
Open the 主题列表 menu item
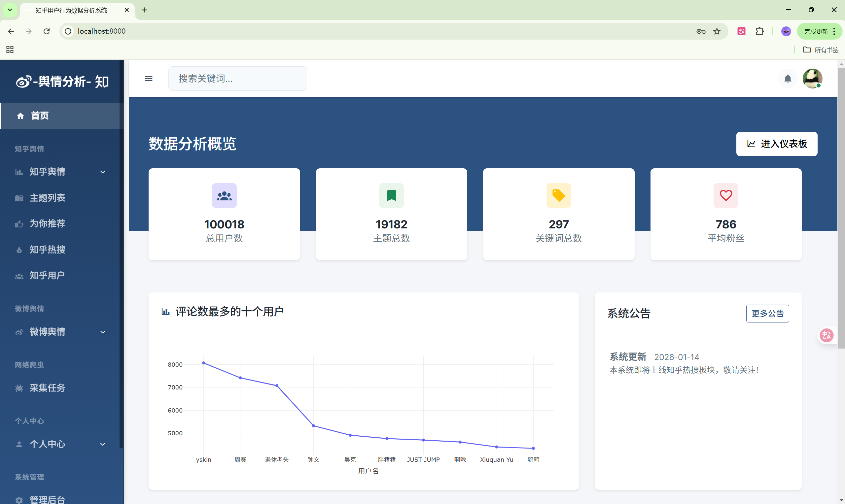pos(47,198)
